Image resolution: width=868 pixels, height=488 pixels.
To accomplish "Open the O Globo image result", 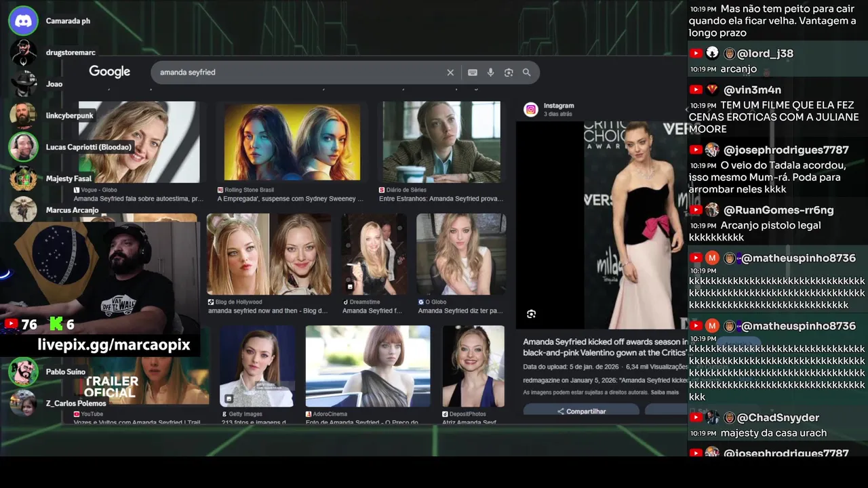I will click(461, 254).
